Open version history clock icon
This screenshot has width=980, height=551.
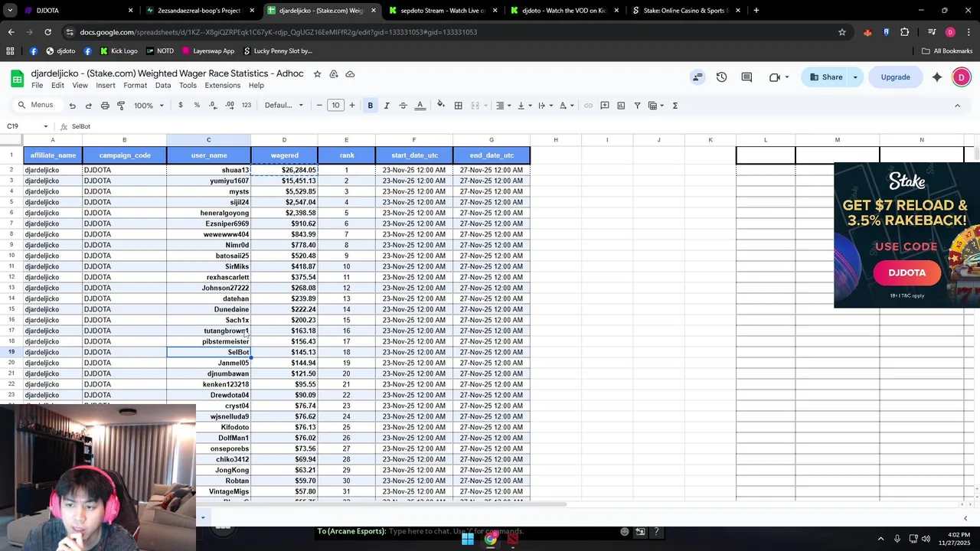coord(721,77)
